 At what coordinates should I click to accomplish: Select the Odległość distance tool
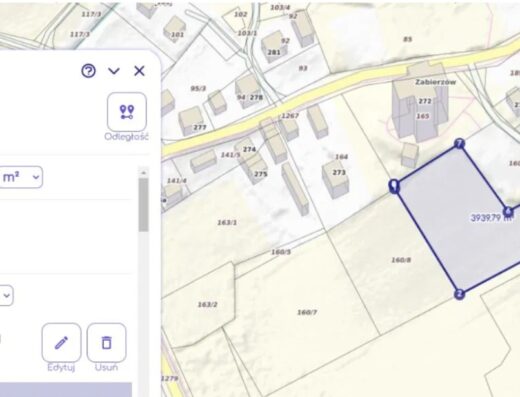pos(127,112)
